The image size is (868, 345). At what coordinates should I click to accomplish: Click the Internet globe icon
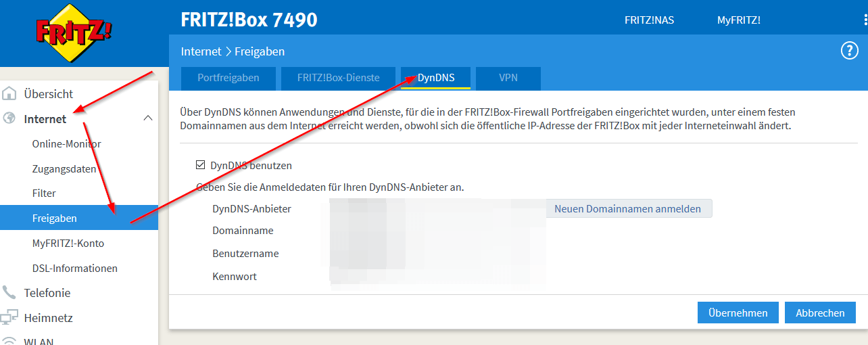tap(9, 119)
